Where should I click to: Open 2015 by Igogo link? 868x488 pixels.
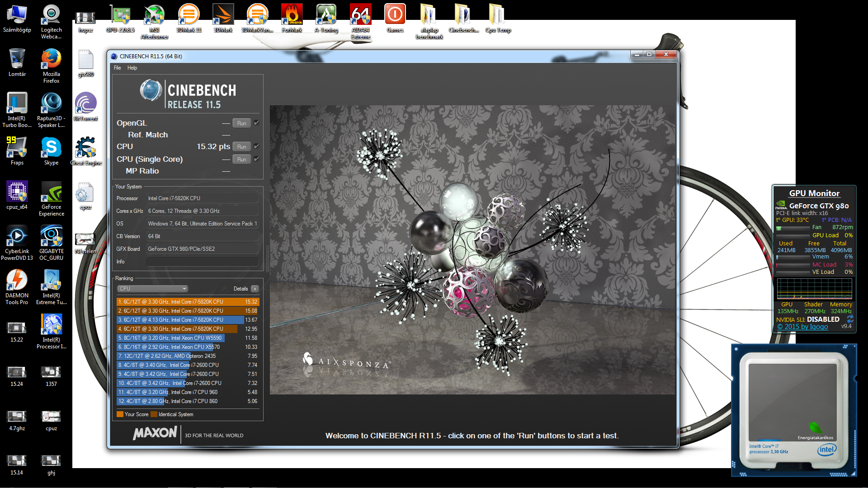[x=802, y=327]
